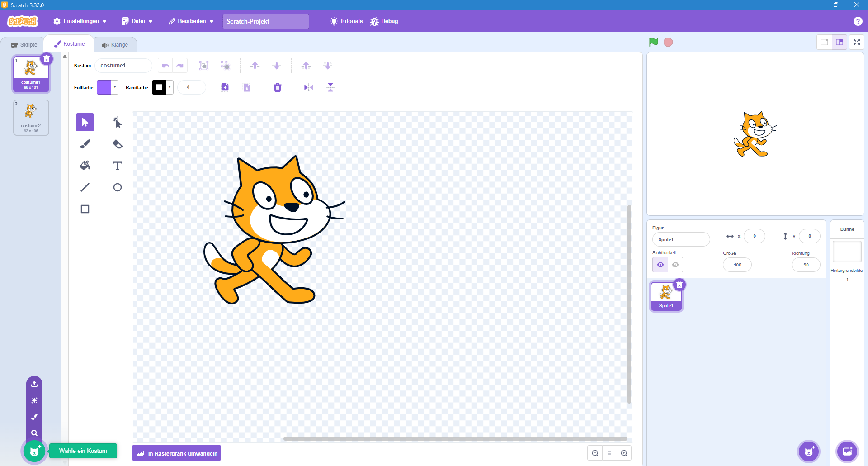Pick a surprise costume
The image size is (868, 466).
(x=34, y=400)
